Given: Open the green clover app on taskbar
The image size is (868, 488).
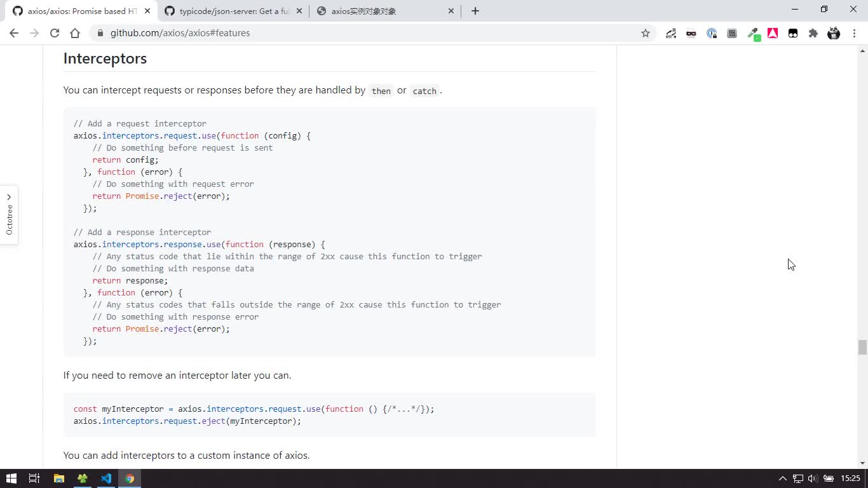Looking at the screenshot, I should pyautogui.click(x=83, y=478).
